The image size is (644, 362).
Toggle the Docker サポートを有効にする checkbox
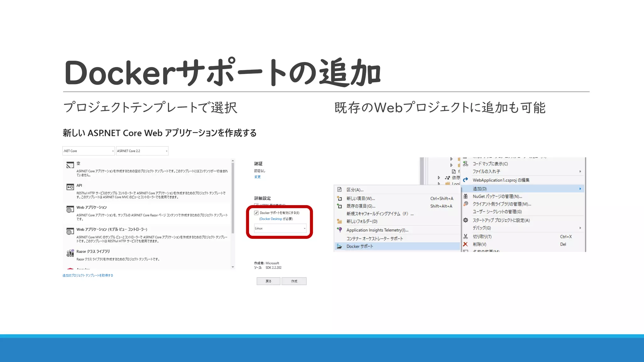click(256, 213)
